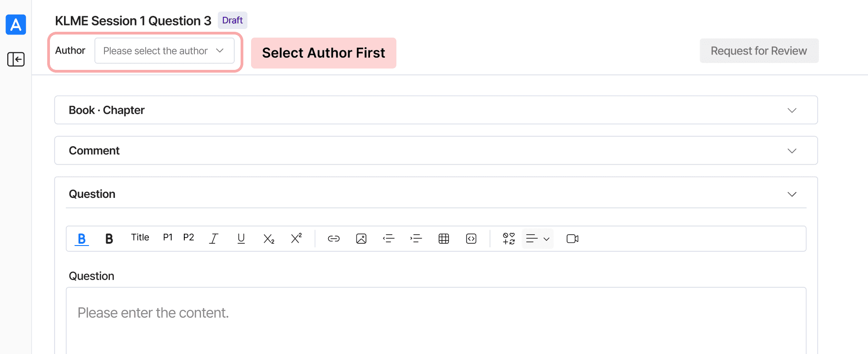Image resolution: width=868 pixels, height=354 pixels.
Task: Click into the Question content field
Action: [x=436, y=320]
